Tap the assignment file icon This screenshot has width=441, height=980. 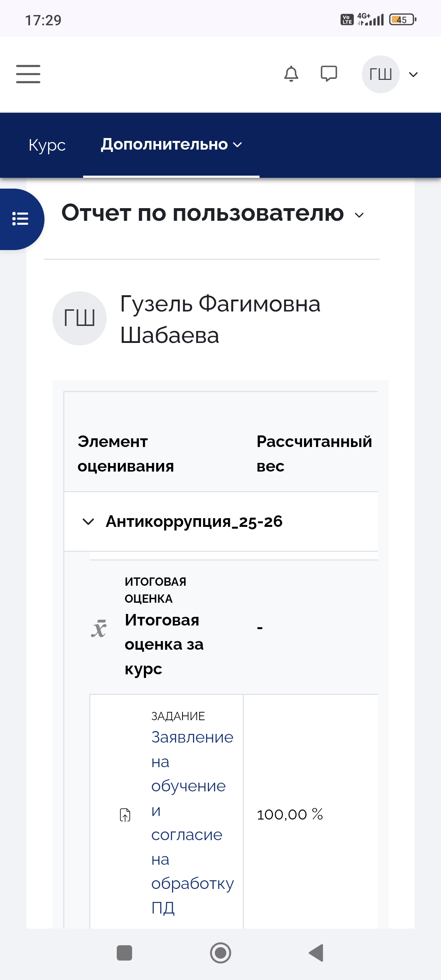click(x=125, y=815)
